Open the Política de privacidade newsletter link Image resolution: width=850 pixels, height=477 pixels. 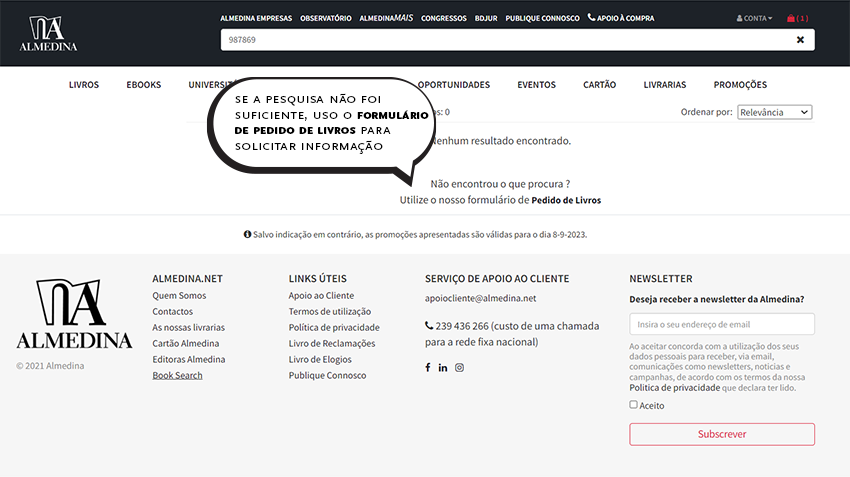click(x=674, y=387)
